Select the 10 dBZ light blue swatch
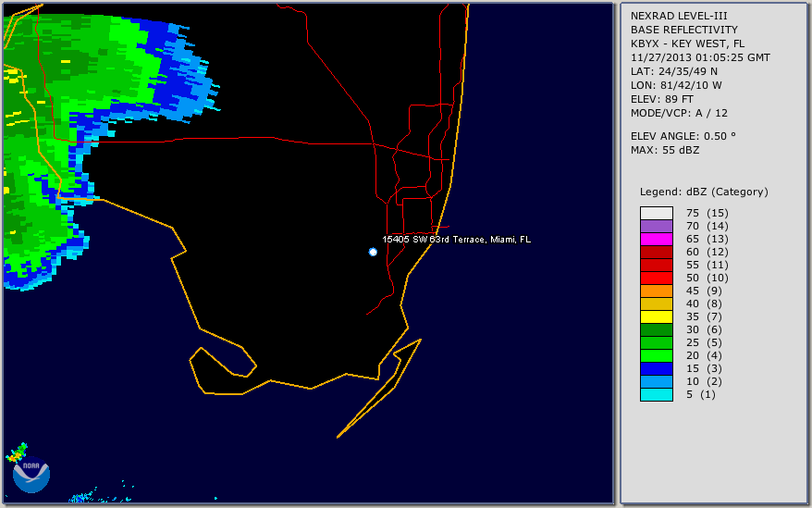The width and height of the screenshot is (812, 508). (656, 381)
